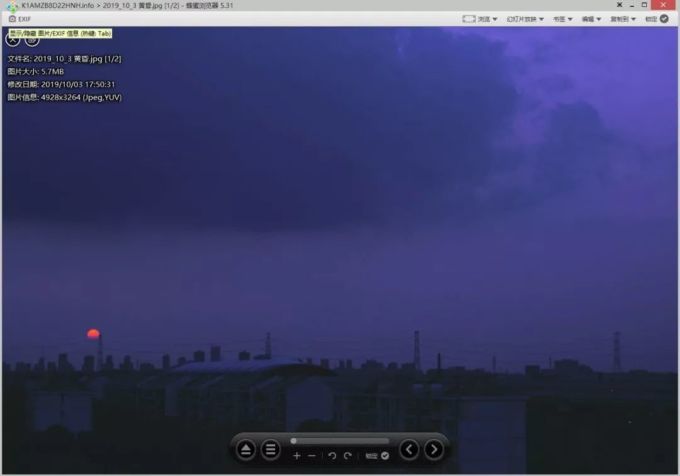Click the second circular button beside the collapse arrow
This screenshot has height=476, width=680.
32,40
